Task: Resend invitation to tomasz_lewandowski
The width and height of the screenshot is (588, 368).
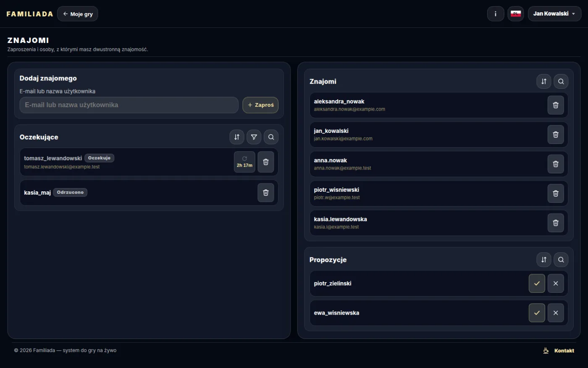Action: point(244,162)
